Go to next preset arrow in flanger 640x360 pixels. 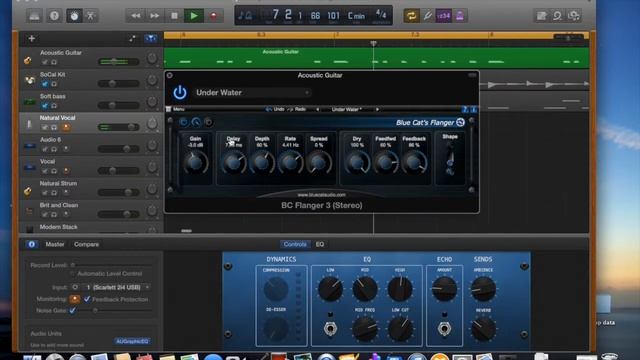(377, 109)
